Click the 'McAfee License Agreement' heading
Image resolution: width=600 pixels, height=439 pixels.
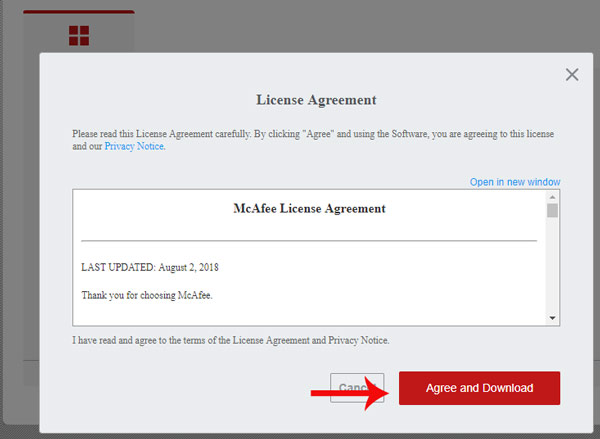[310, 209]
